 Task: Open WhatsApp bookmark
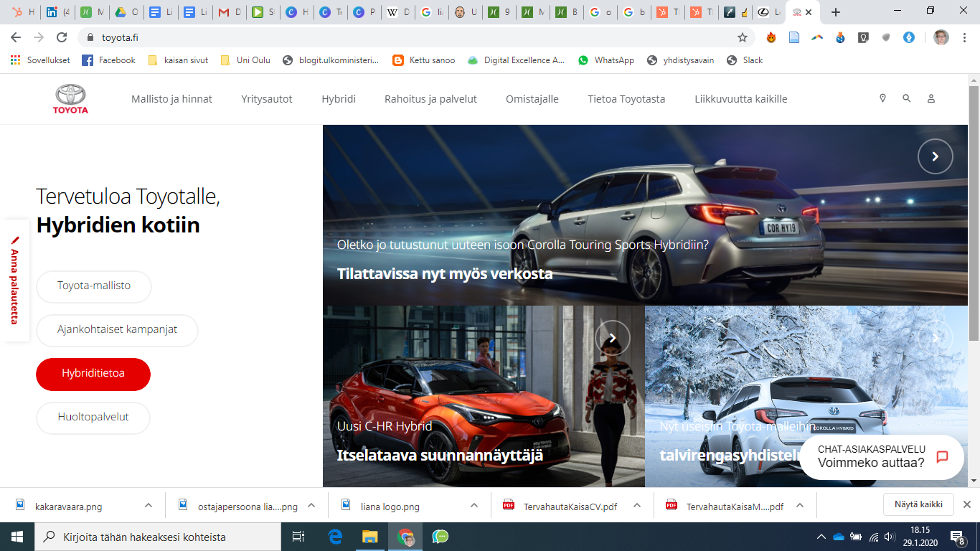pos(606,60)
